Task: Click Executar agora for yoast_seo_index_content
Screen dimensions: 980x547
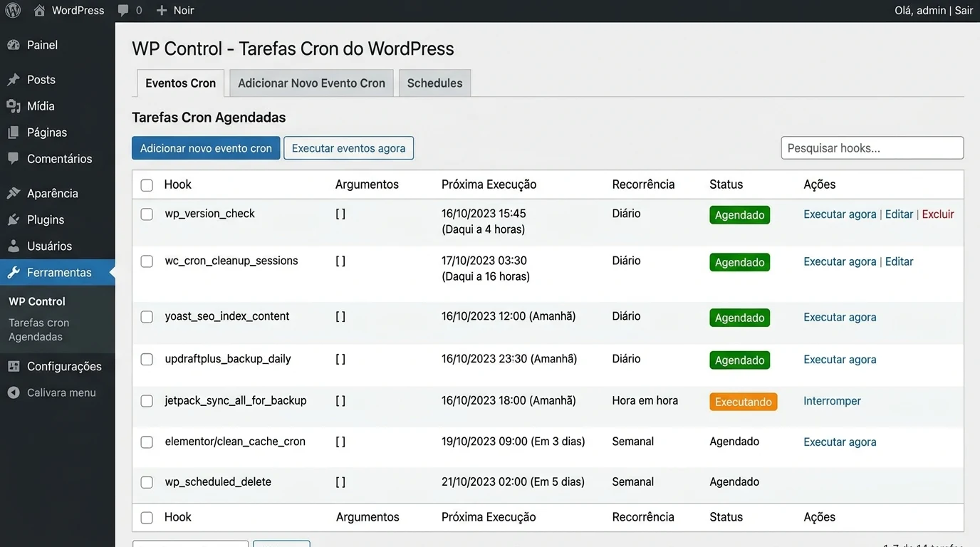Action: click(840, 317)
